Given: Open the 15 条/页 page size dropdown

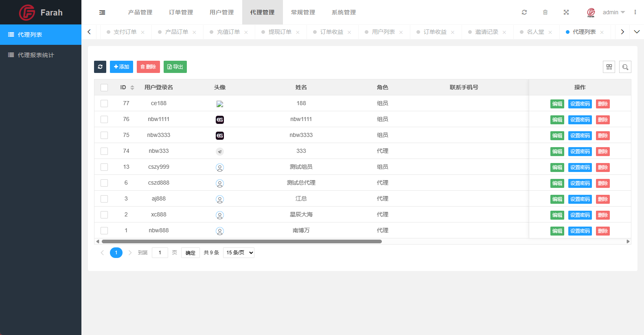Looking at the screenshot, I should coord(239,253).
